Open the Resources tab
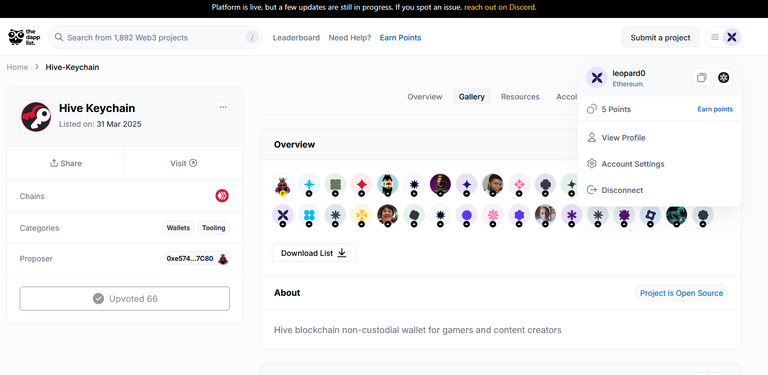Screen dimensions: 768x375 tap(520, 97)
